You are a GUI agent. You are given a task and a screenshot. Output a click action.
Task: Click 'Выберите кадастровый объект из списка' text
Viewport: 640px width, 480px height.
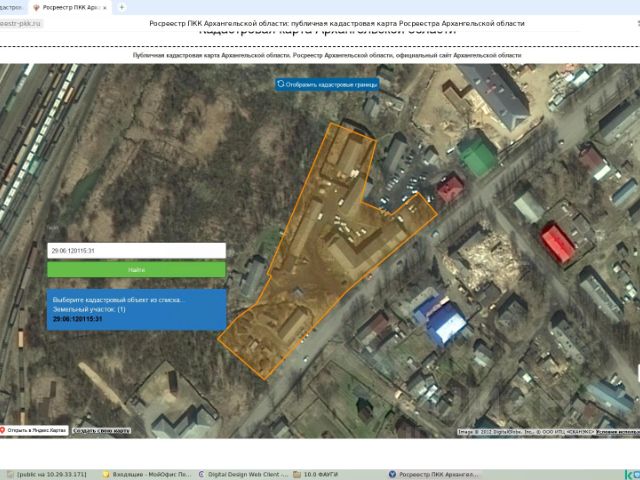pyautogui.click(x=118, y=300)
